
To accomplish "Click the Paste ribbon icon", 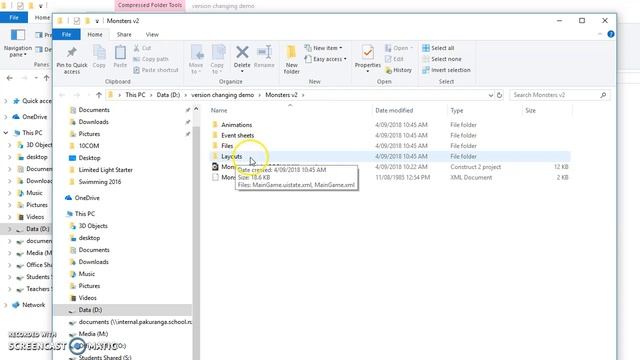I will (x=120, y=53).
